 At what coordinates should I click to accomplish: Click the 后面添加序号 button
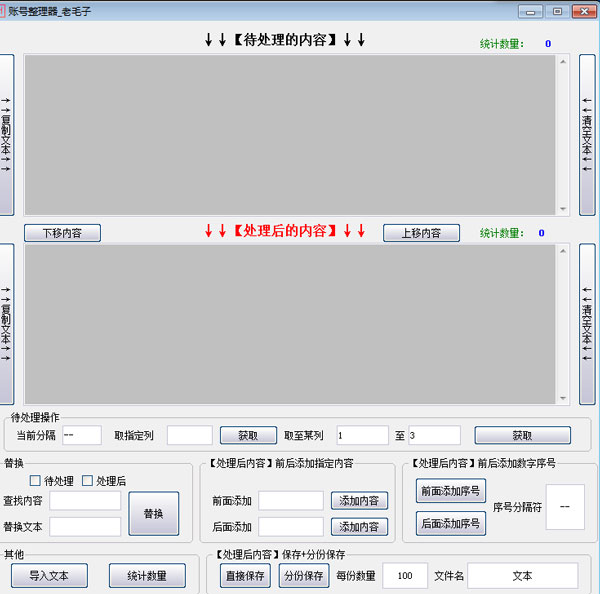click(x=451, y=523)
